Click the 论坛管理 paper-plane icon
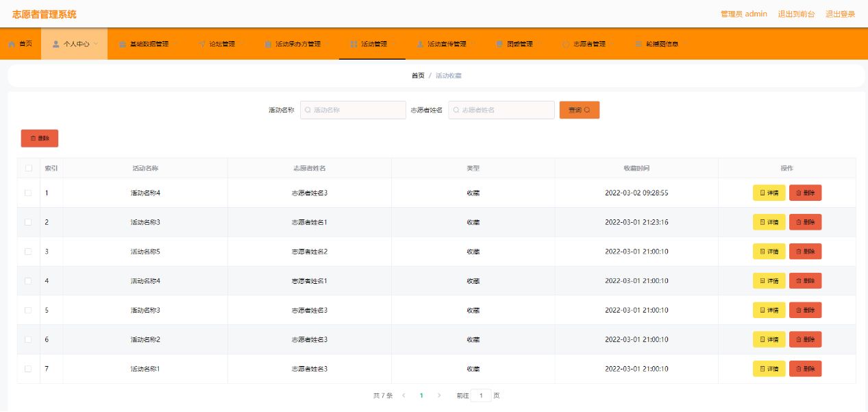 [202, 44]
